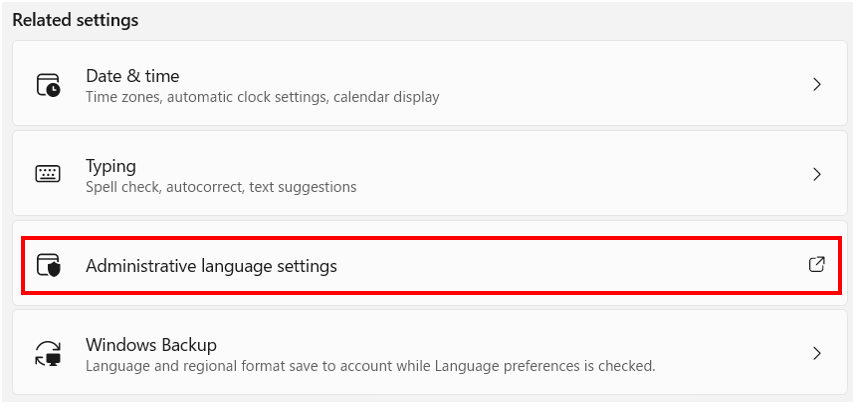857x410 pixels.
Task: Click the Date & time clock icon
Action: pos(48,85)
